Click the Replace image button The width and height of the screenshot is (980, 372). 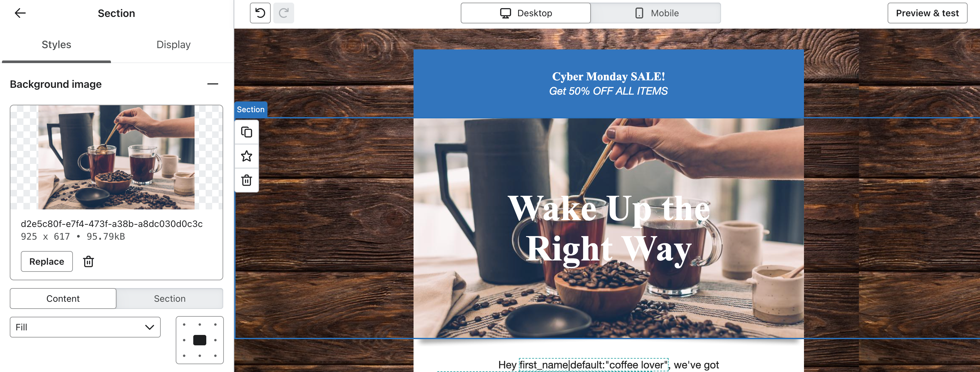click(47, 261)
